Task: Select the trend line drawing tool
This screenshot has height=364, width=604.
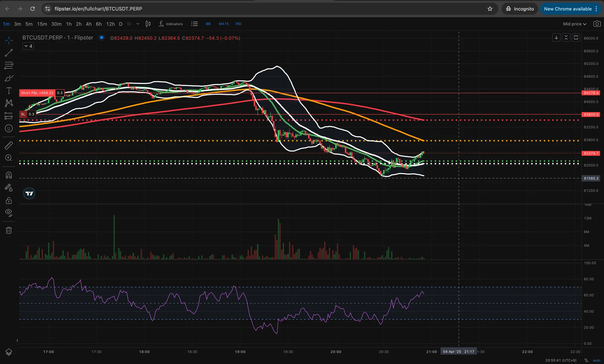Action: click(x=9, y=53)
